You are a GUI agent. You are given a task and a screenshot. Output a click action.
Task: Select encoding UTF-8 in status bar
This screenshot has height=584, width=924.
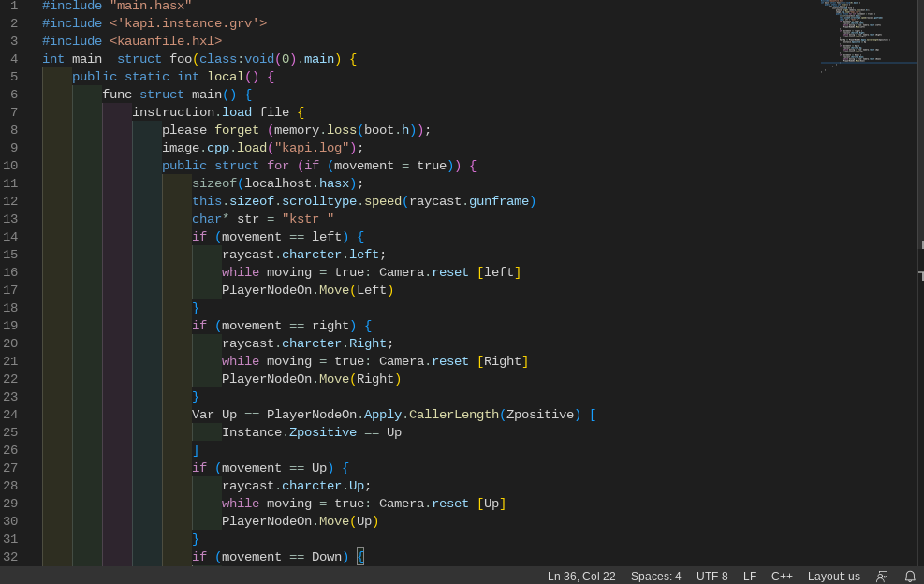[711, 577]
